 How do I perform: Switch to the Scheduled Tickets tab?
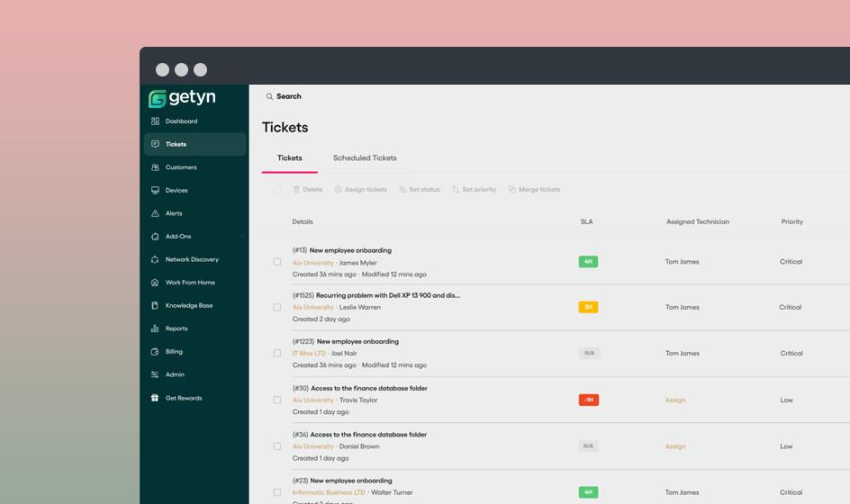tap(365, 158)
